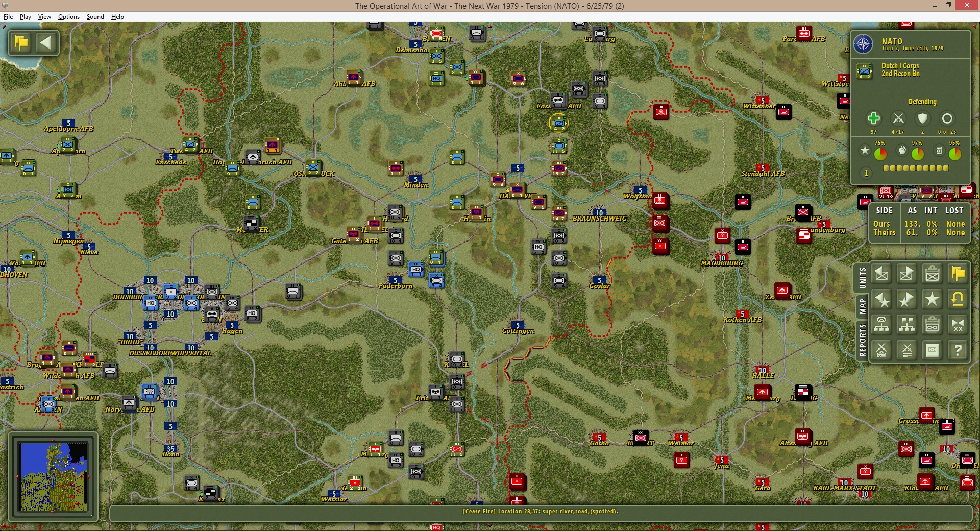This screenshot has height=531, width=980.
Task: Click the yellow double-flag end turn icon in Units panel
Action: pyautogui.click(x=958, y=274)
